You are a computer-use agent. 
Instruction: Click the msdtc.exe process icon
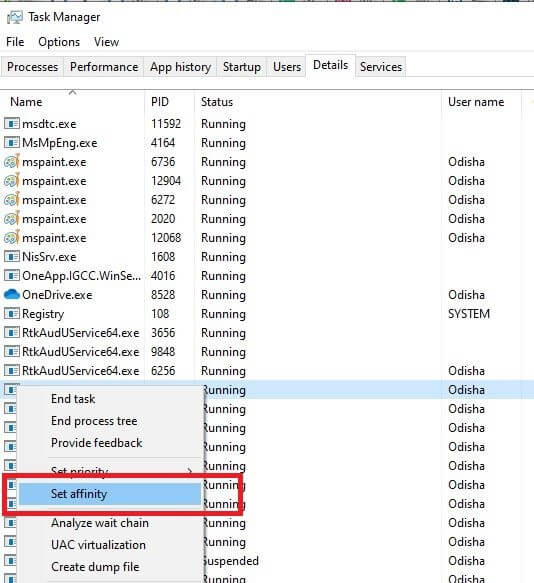(x=12, y=123)
